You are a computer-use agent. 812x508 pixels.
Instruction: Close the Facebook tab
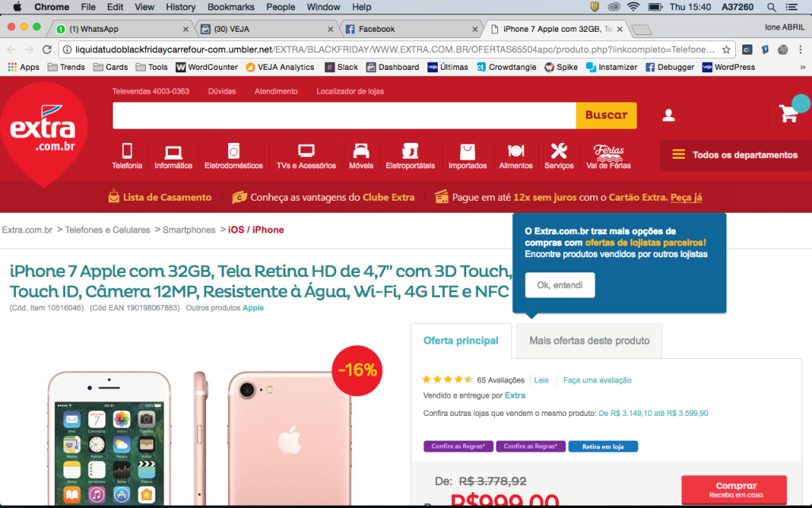coord(474,29)
